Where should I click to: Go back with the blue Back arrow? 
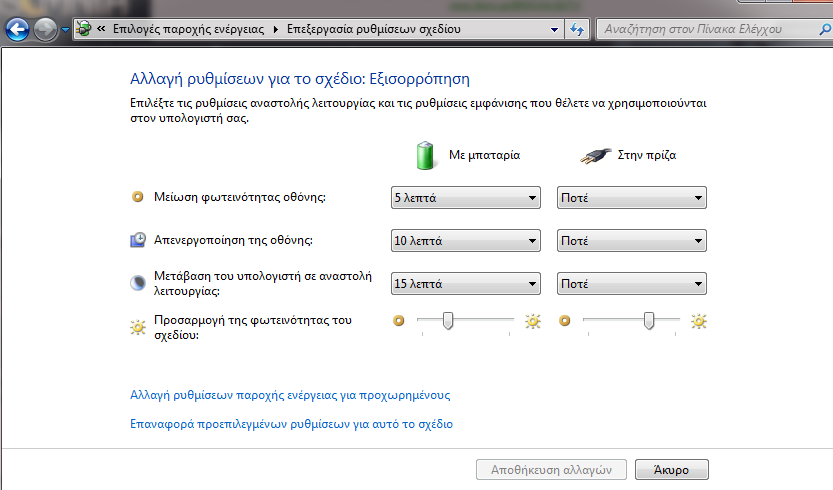[x=17, y=29]
